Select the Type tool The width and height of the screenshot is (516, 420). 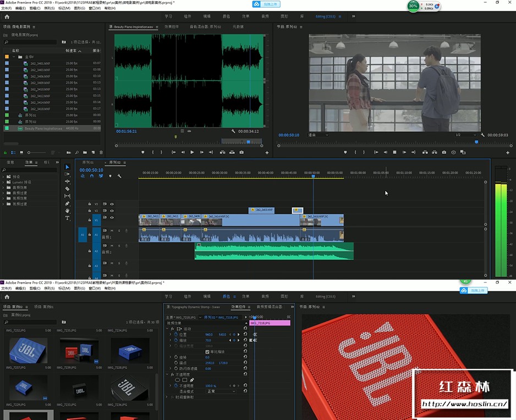(67, 218)
